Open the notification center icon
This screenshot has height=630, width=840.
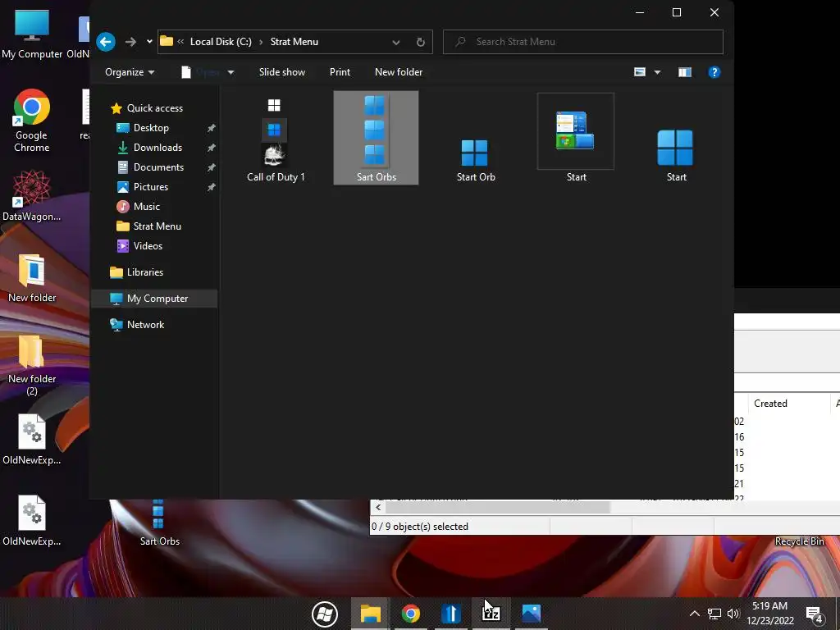[x=815, y=614]
